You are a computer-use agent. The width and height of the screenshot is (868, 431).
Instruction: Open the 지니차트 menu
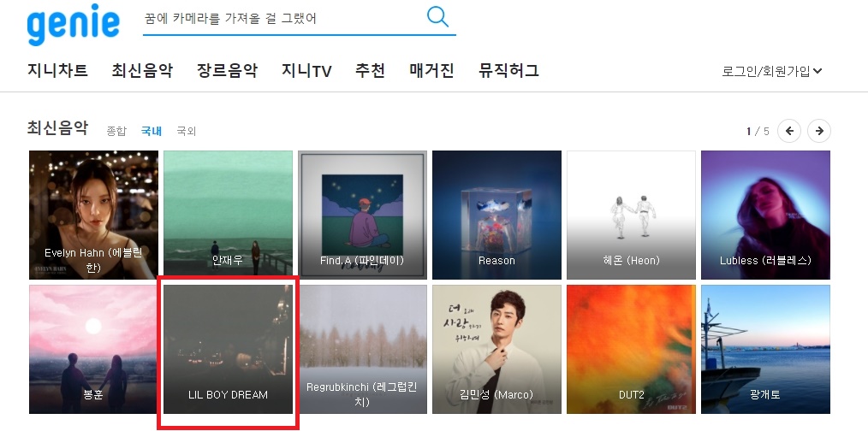click(57, 70)
